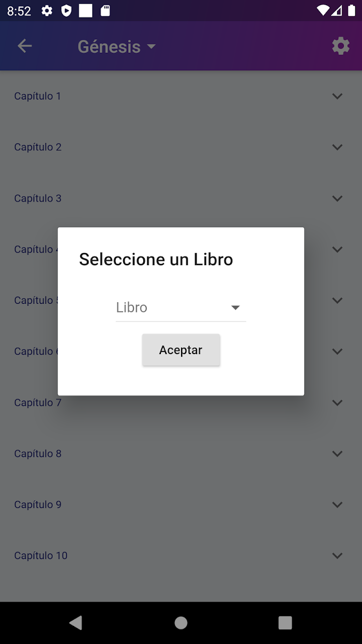Expand Capítulo 10 chevron

click(x=337, y=555)
